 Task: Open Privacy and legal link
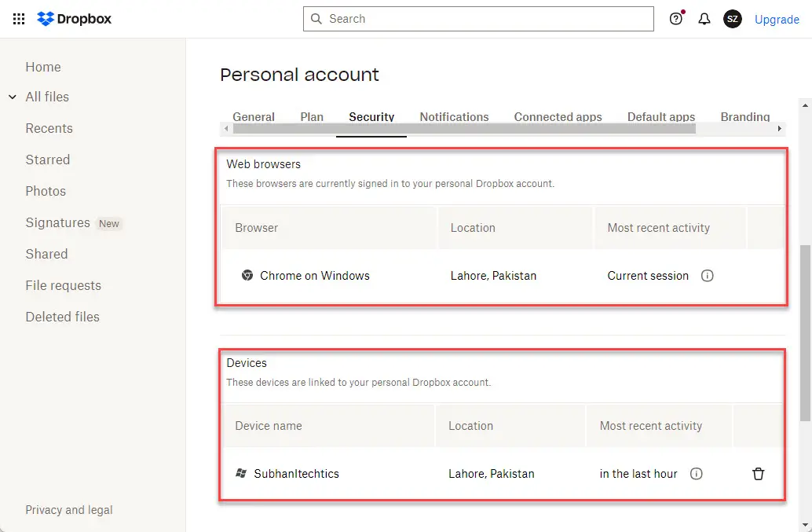(x=69, y=510)
